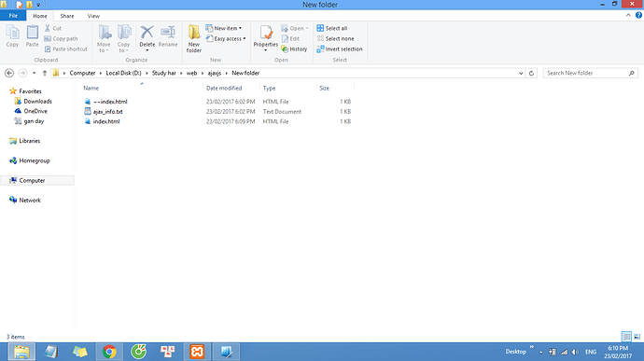Click Local Disk (D:) in breadcrumb
The width and height of the screenshot is (644, 361).
tap(123, 73)
